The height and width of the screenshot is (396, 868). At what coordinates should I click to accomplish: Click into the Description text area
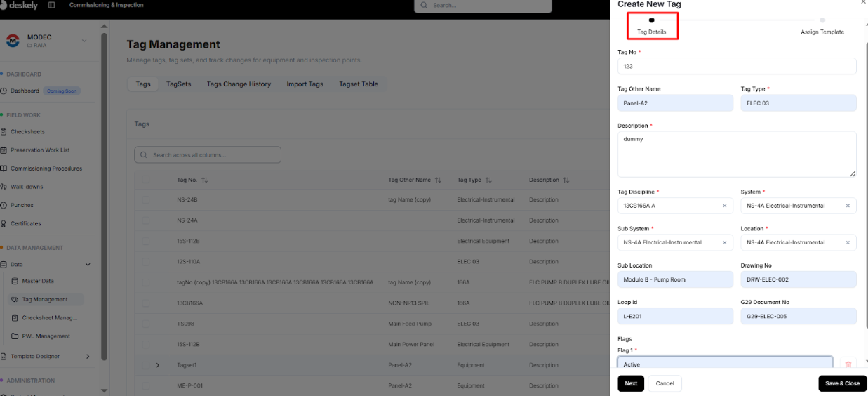point(737,154)
